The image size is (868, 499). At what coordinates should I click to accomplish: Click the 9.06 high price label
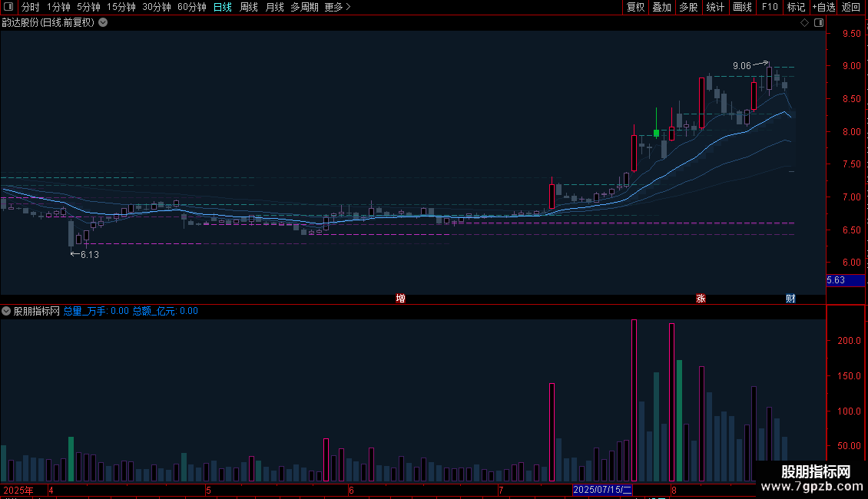click(x=742, y=66)
